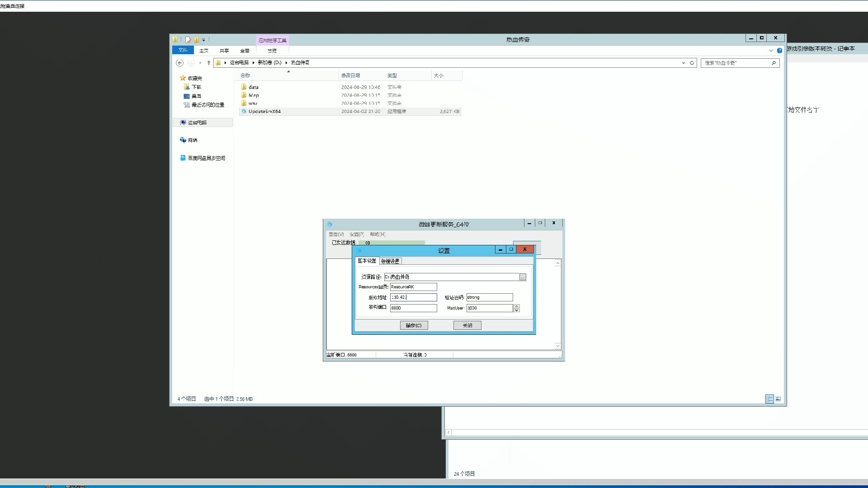Viewport: 868px width, 488px height.
Task: Expand the ribbon with the chevron arrow
Action: [771, 51]
